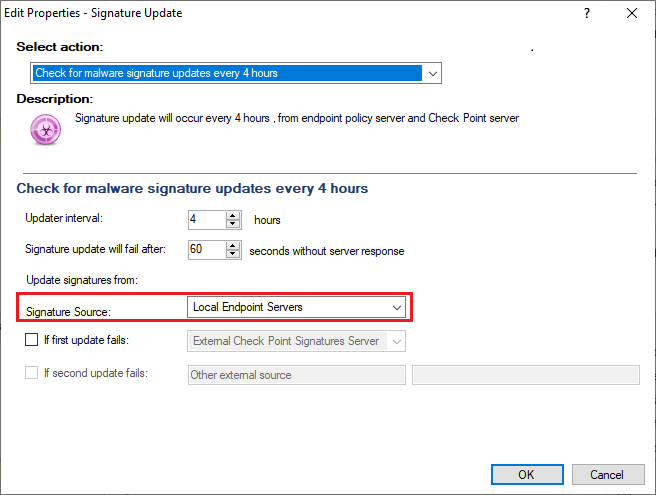656x495 pixels.
Task: Click the Help question mark button
Action: click(x=585, y=14)
